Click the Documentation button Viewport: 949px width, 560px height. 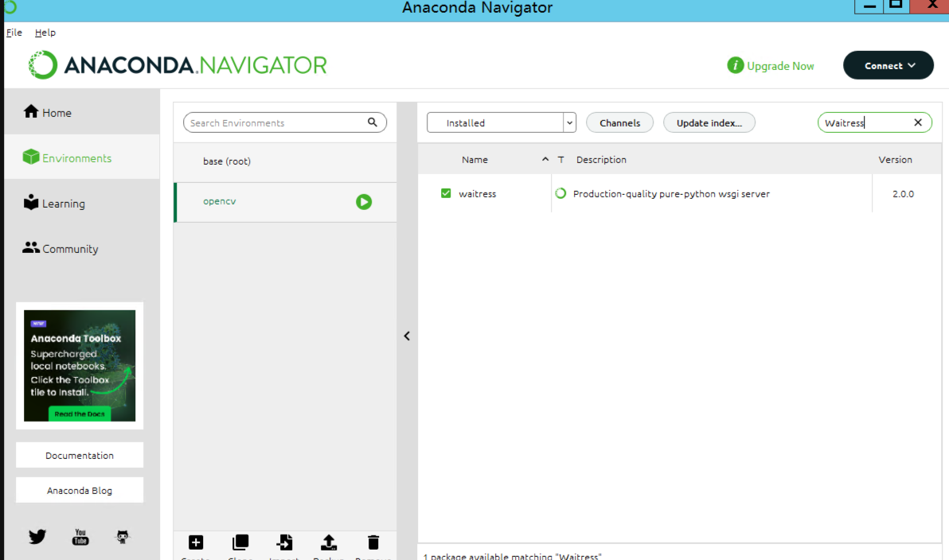(x=80, y=455)
